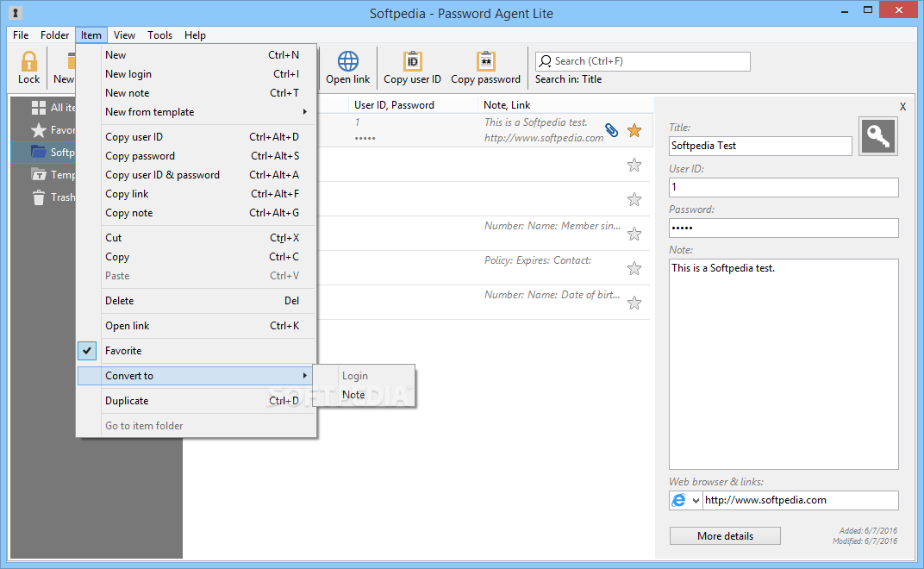Click the app keyhole icon in title bar

tap(16, 12)
